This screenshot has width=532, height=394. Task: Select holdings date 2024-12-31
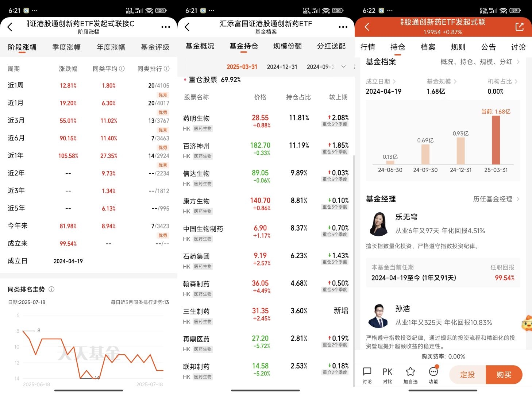282,67
